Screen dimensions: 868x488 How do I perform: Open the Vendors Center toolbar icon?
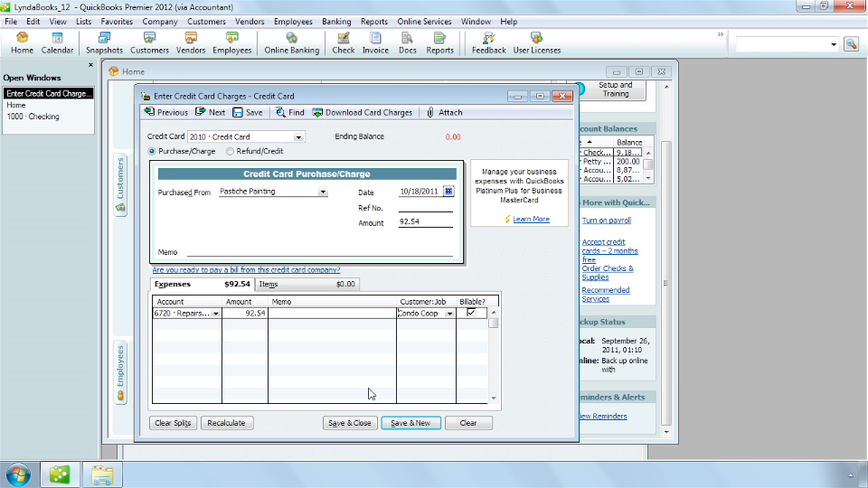pos(191,42)
